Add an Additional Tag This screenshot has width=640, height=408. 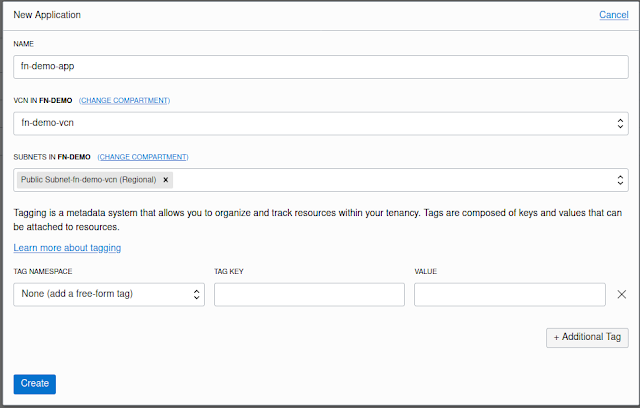click(x=587, y=337)
